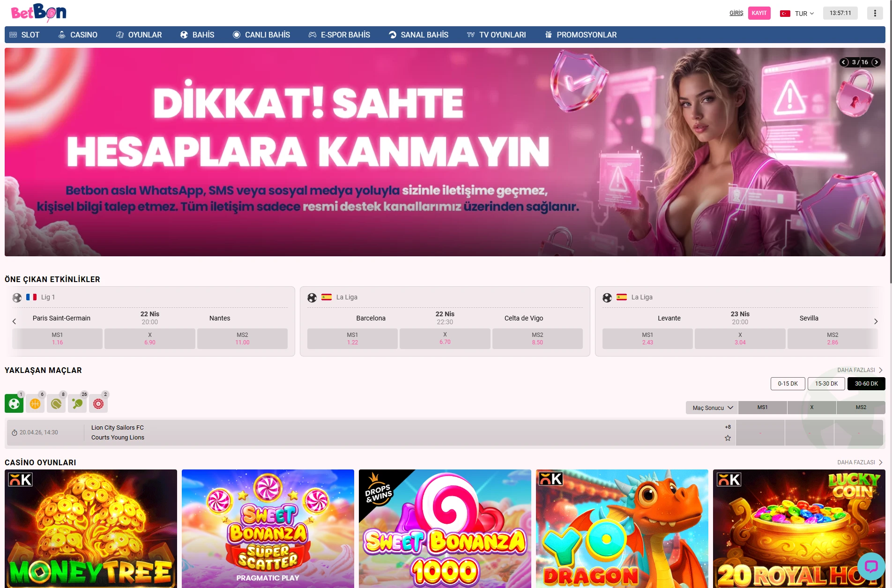The width and height of the screenshot is (892, 588).
Task: Click the fake accounts warning banner
Action: [x=445, y=152]
